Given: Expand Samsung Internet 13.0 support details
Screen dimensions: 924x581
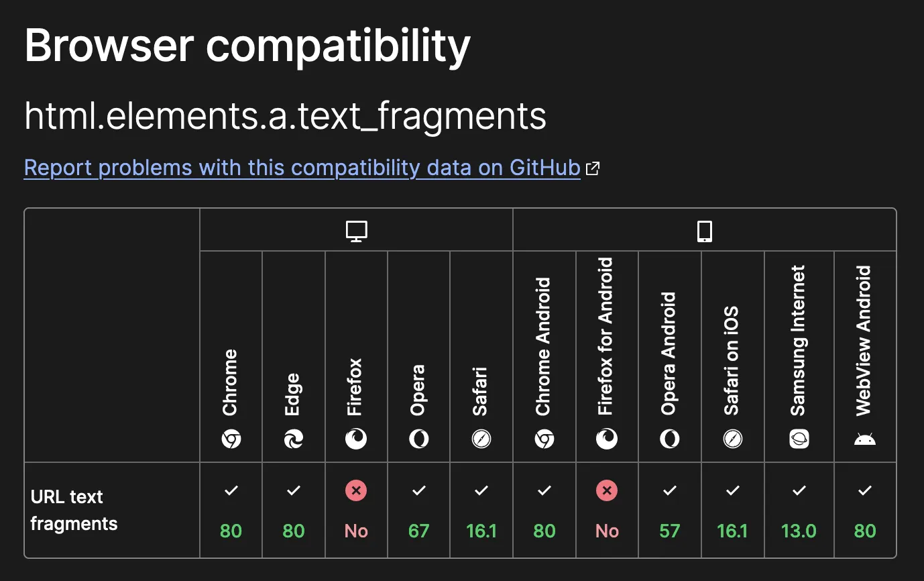Looking at the screenshot, I should click(x=799, y=511).
